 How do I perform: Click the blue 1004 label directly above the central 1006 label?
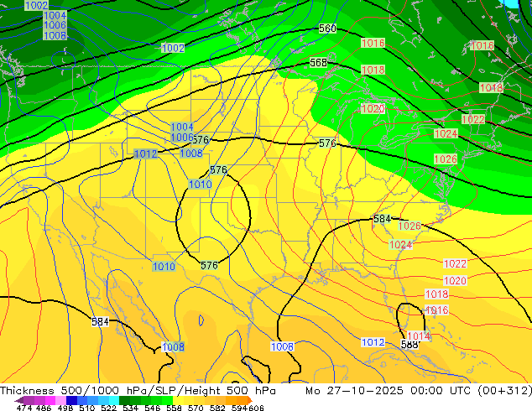point(182,127)
